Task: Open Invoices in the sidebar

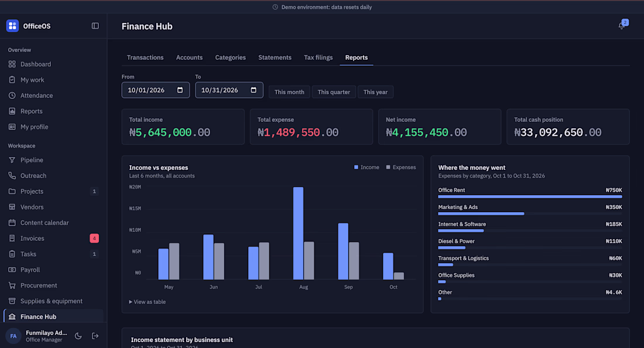Action: (x=53, y=238)
